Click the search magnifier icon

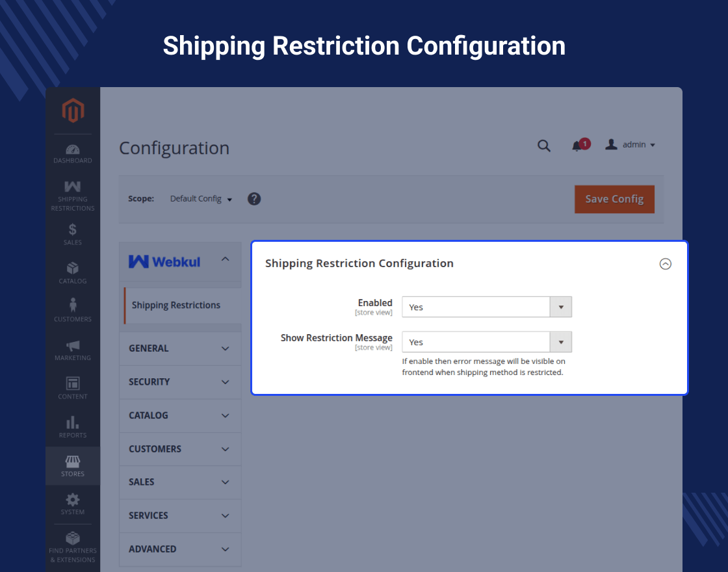(x=544, y=146)
